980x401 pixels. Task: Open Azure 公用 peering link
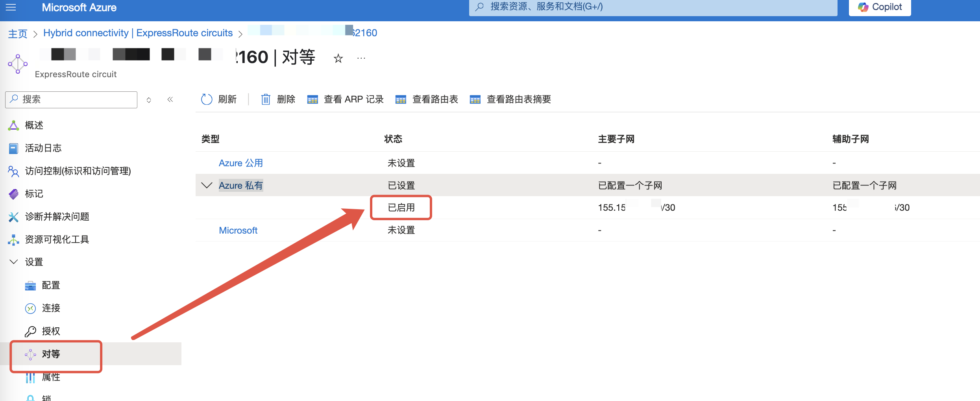(241, 163)
